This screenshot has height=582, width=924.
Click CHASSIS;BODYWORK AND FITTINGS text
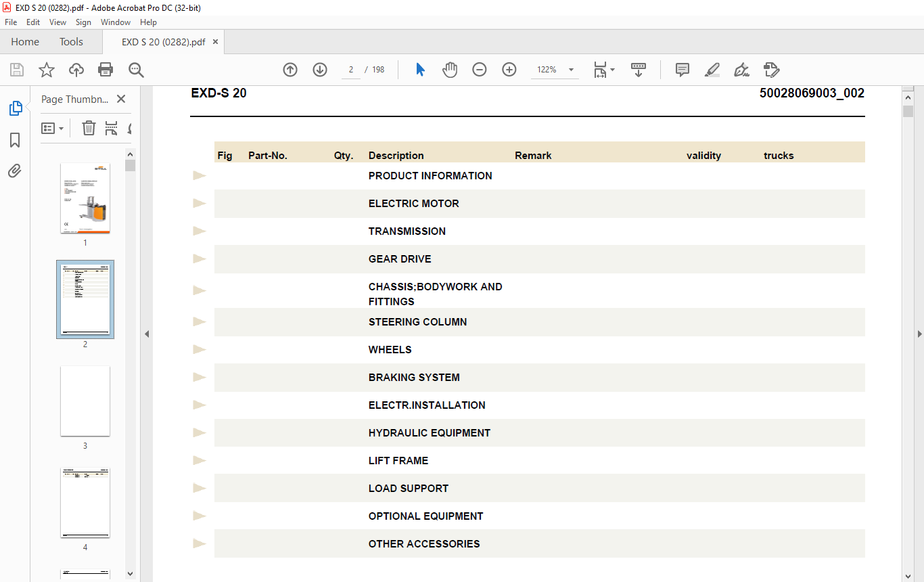(x=436, y=294)
